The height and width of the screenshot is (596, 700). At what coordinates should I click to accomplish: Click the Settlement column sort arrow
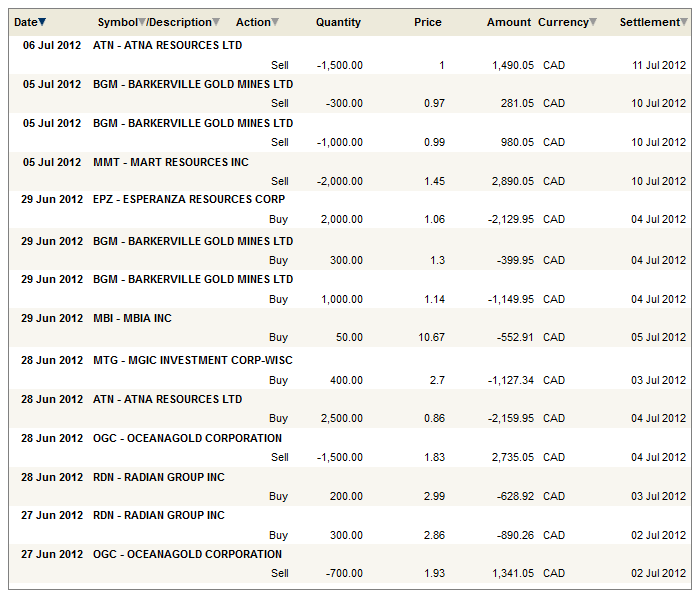684,22
